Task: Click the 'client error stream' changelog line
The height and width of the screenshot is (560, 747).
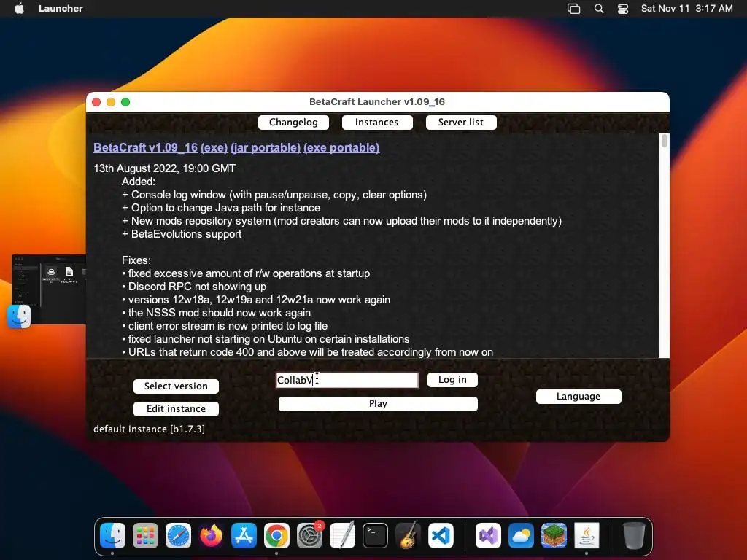Action: pyautogui.click(x=225, y=326)
